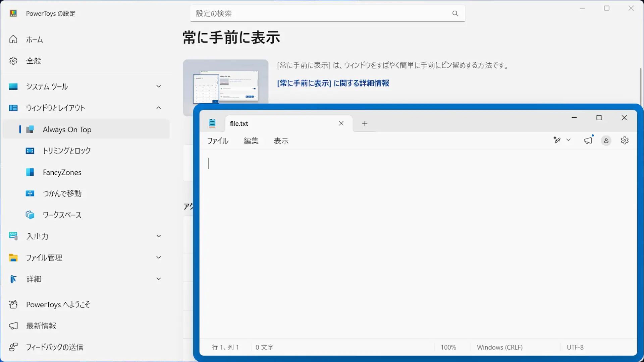
Task: Click the PowerToys page vertical scrollbar
Action: [641, 86]
